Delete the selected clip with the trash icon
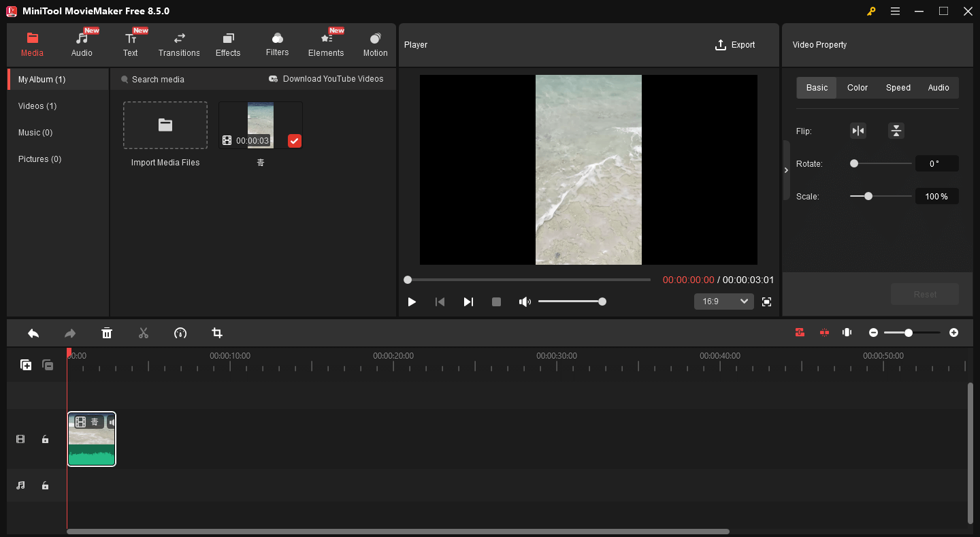The height and width of the screenshot is (537, 980). [x=107, y=333]
